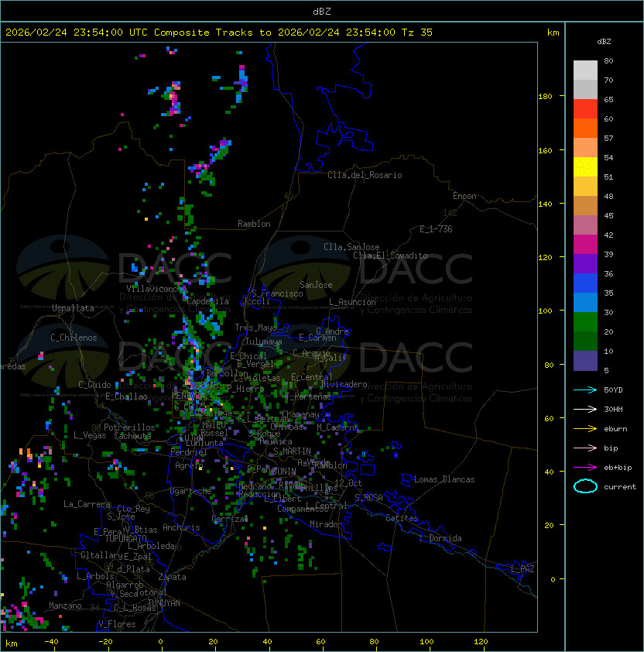This screenshot has height=652, width=644.
Task: Click the 'Clla.El_Cavadito' map label
Action: [390, 256]
